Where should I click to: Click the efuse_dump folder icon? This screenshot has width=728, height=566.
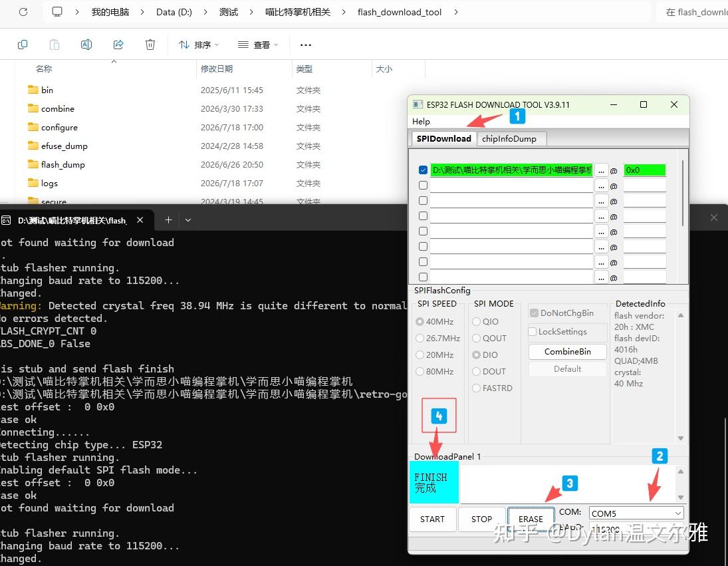click(33, 146)
